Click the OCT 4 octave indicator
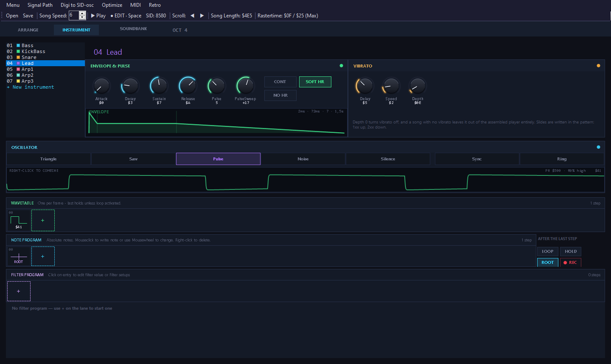The image size is (611, 364). click(180, 30)
